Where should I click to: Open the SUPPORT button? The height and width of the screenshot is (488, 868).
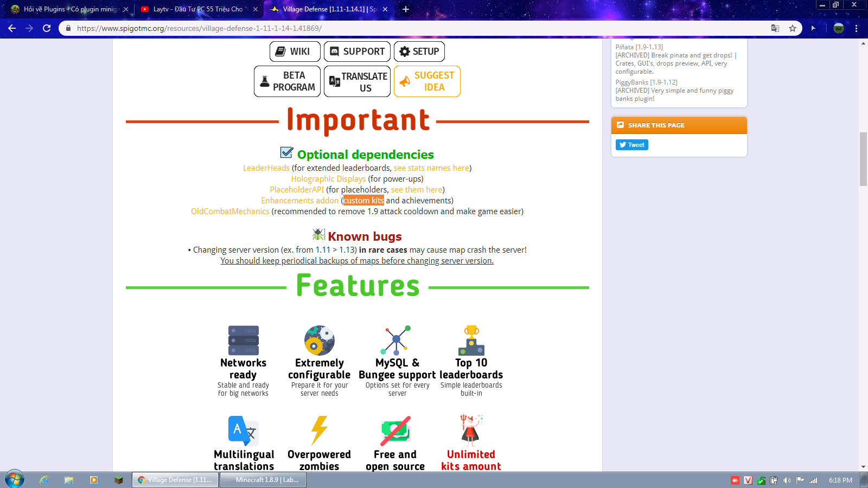pyautogui.click(x=357, y=52)
